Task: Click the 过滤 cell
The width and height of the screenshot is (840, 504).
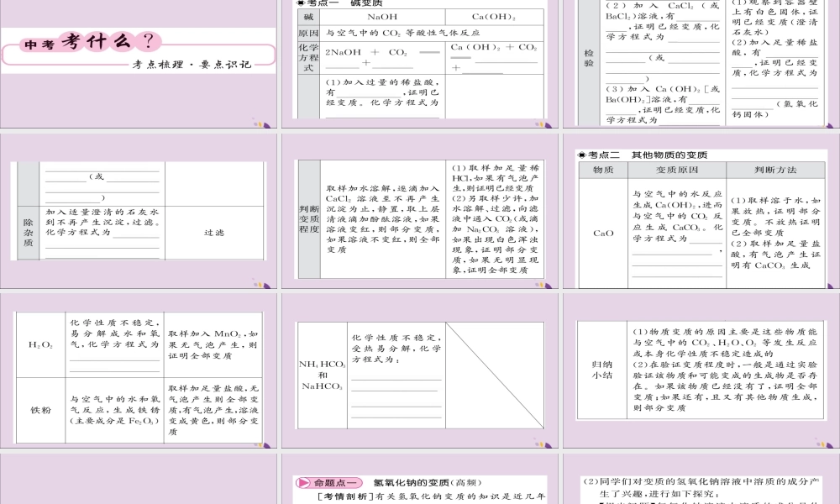Action: [213, 233]
